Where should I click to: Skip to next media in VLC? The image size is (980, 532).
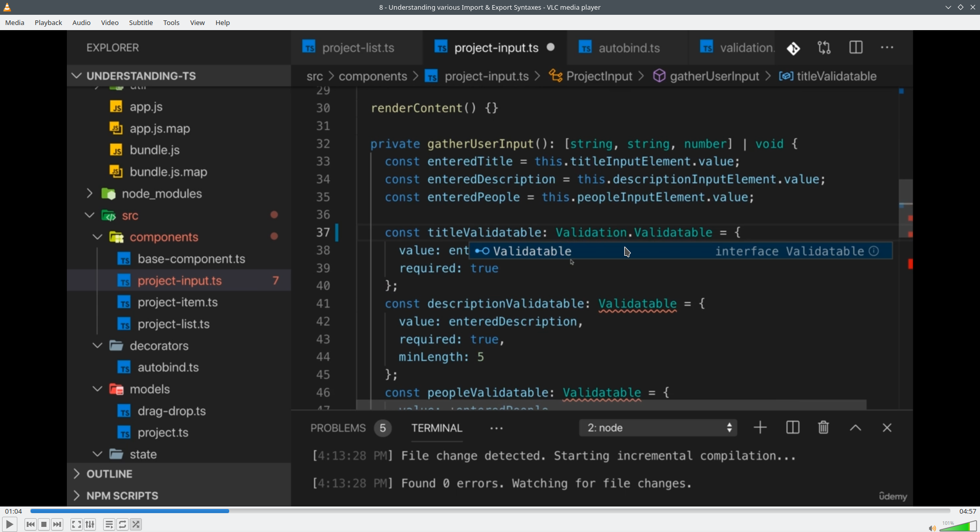coord(58,524)
